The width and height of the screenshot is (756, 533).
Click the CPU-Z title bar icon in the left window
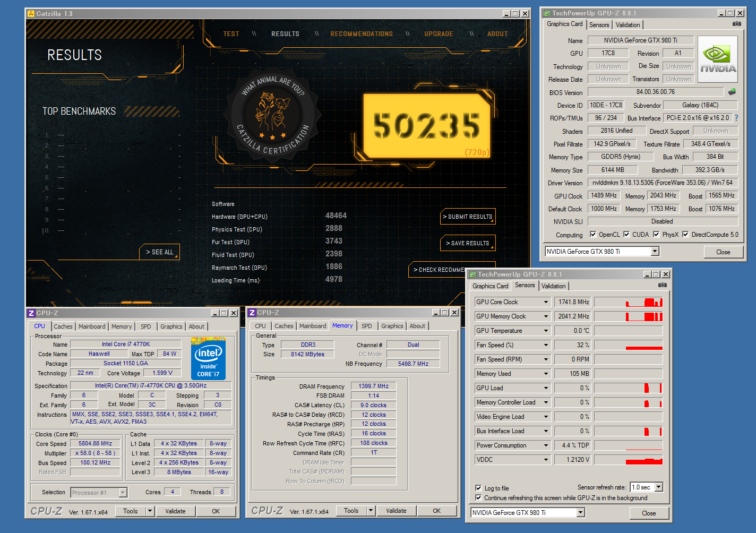[31, 313]
